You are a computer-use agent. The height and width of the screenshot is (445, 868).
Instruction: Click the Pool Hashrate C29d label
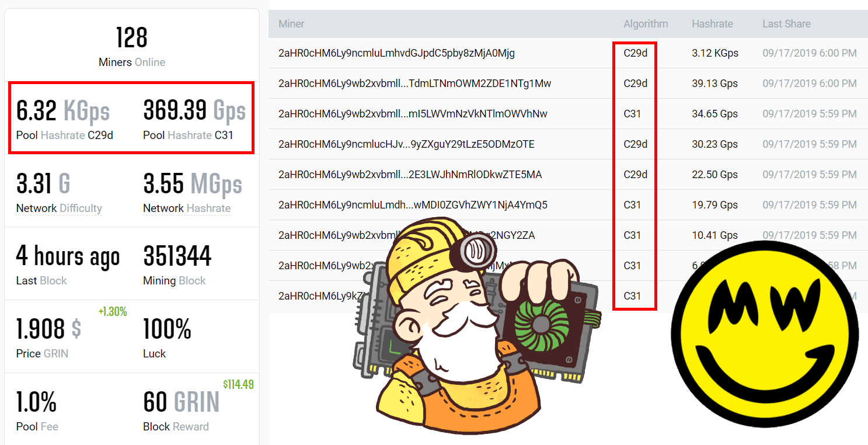[x=64, y=135]
